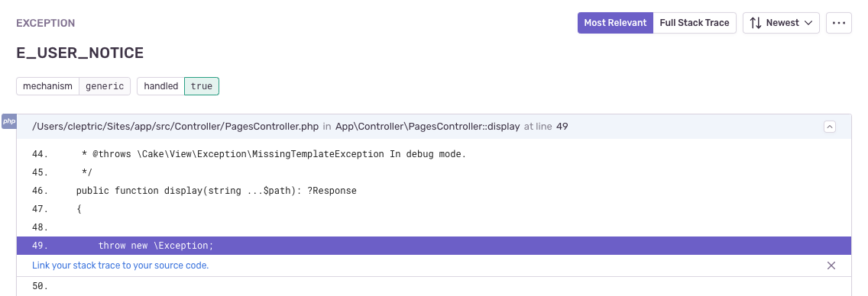Viewport: 868px width, 296px height.
Task: Click the 'at line 49' text in frame header
Action: pyautogui.click(x=546, y=127)
